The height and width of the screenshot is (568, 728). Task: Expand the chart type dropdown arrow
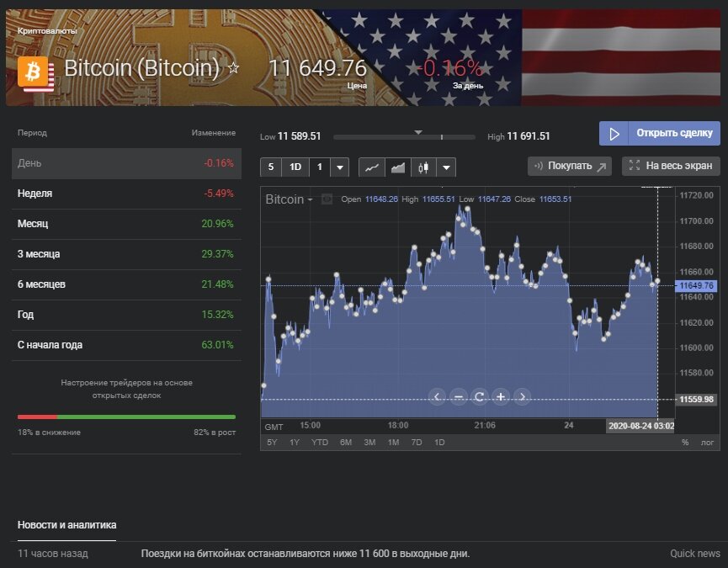(446, 167)
